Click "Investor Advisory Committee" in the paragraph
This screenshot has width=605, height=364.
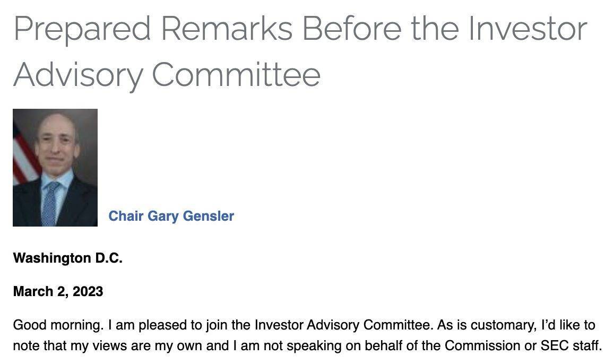coord(342,325)
